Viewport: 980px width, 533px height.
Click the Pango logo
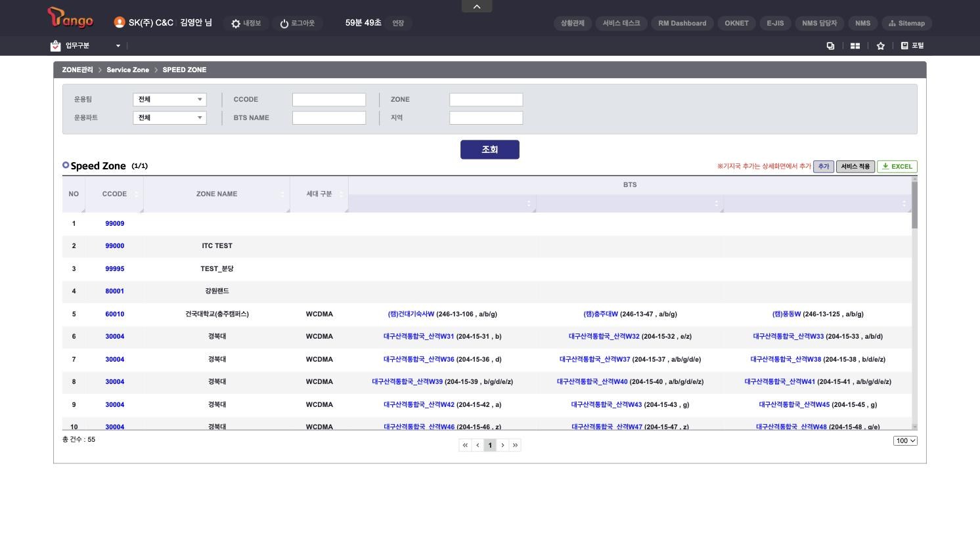pyautogui.click(x=70, y=18)
